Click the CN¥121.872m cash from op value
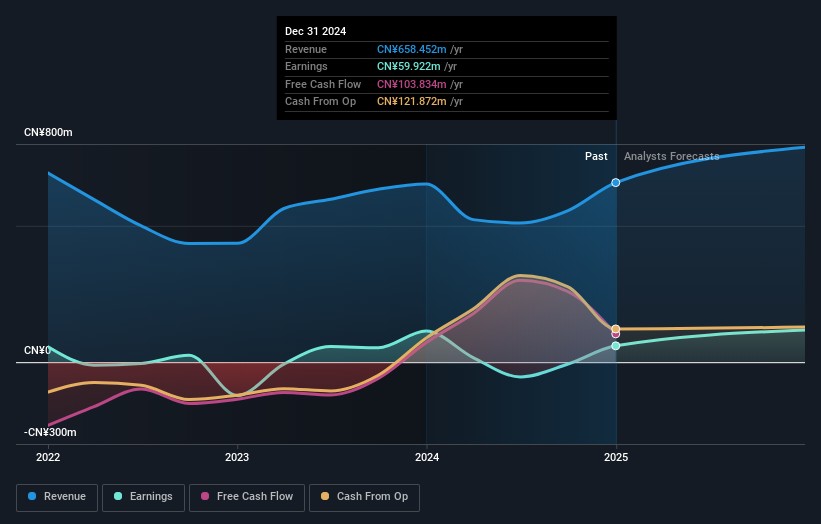Screen dimensions: 821x524 [412, 102]
